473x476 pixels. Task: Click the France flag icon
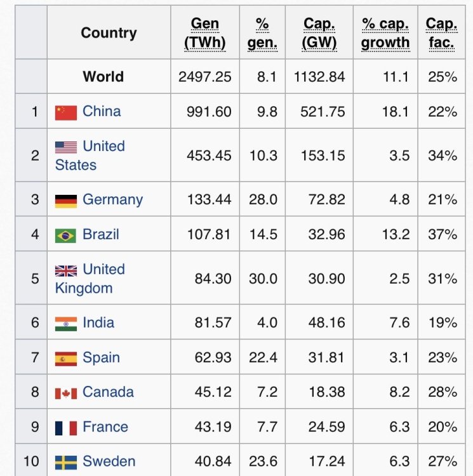[x=66, y=427]
